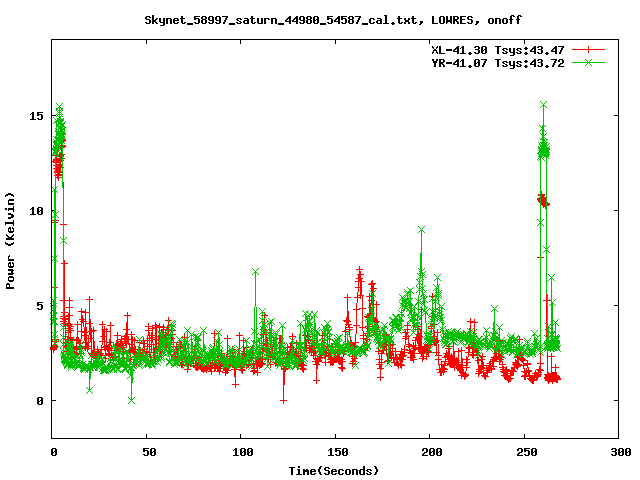Click x-axis tick label 250
The image size is (640, 480).
(x=527, y=452)
